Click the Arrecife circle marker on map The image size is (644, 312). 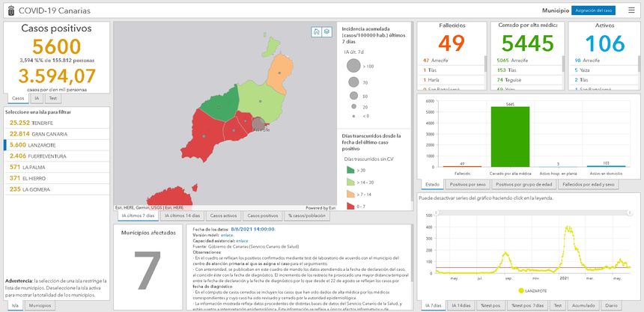(x=259, y=123)
